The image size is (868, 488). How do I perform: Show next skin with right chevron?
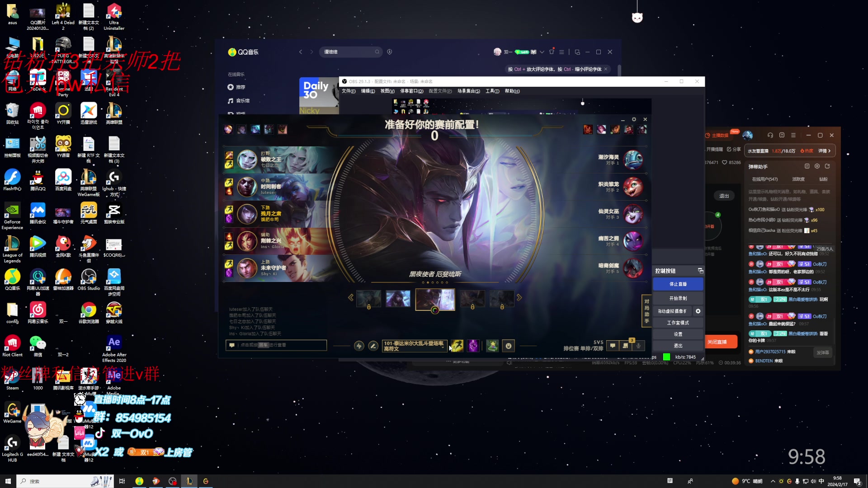pyautogui.click(x=519, y=297)
